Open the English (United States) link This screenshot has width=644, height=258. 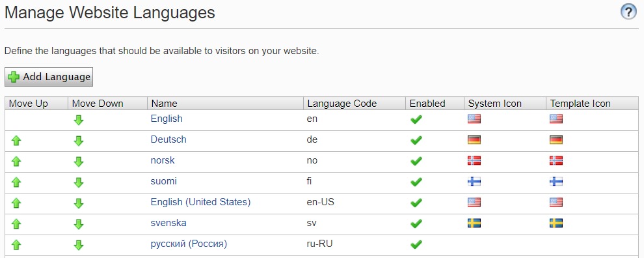click(x=200, y=202)
